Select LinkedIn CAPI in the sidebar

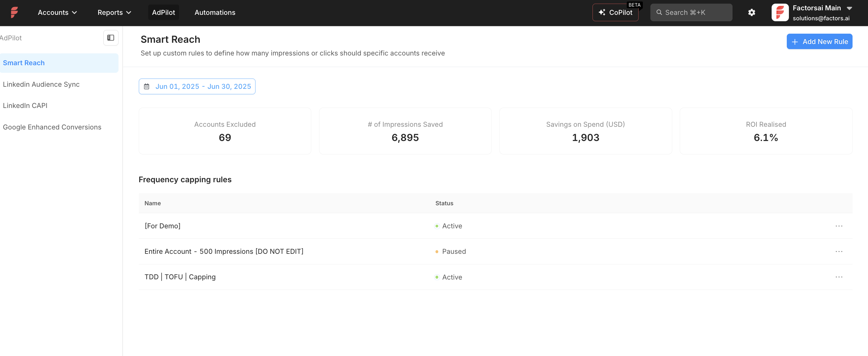25,105
